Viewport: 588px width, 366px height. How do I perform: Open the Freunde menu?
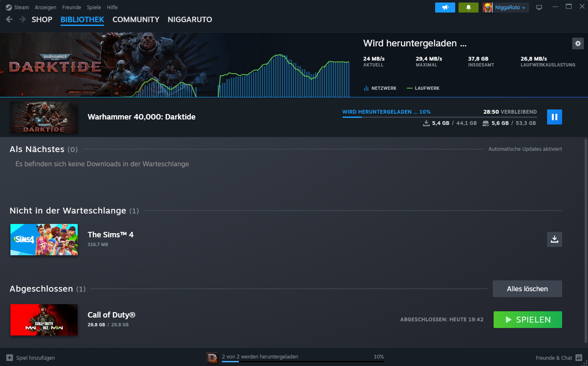[71, 8]
